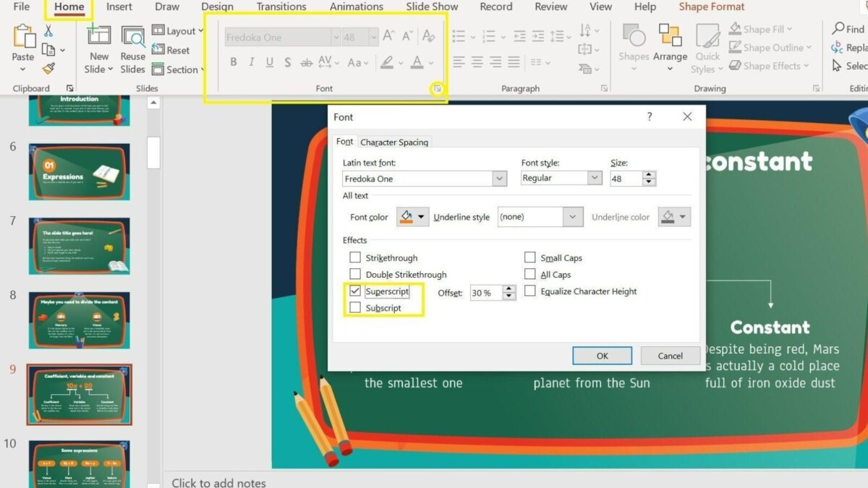Click the Clear All Formatting icon
This screenshot has width=868, height=488.
point(429,36)
